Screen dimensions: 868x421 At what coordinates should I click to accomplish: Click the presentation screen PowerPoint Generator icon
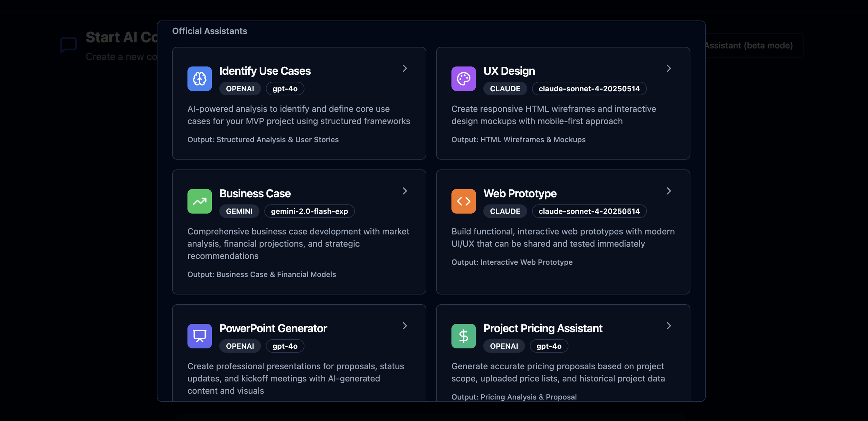point(200,336)
